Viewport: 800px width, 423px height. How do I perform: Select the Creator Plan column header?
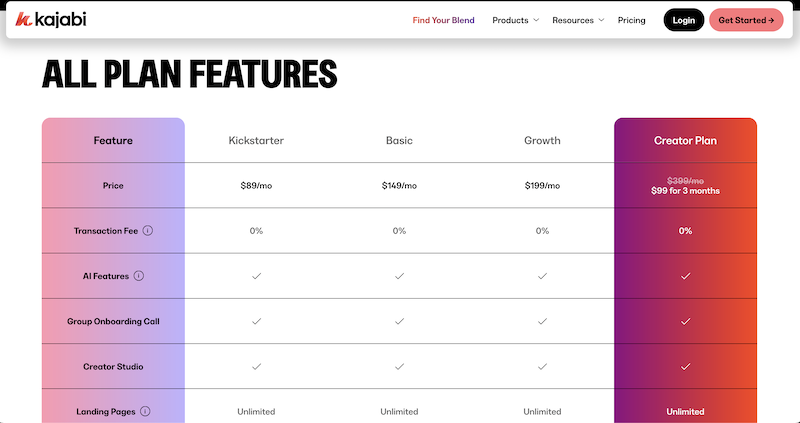click(685, 140)
